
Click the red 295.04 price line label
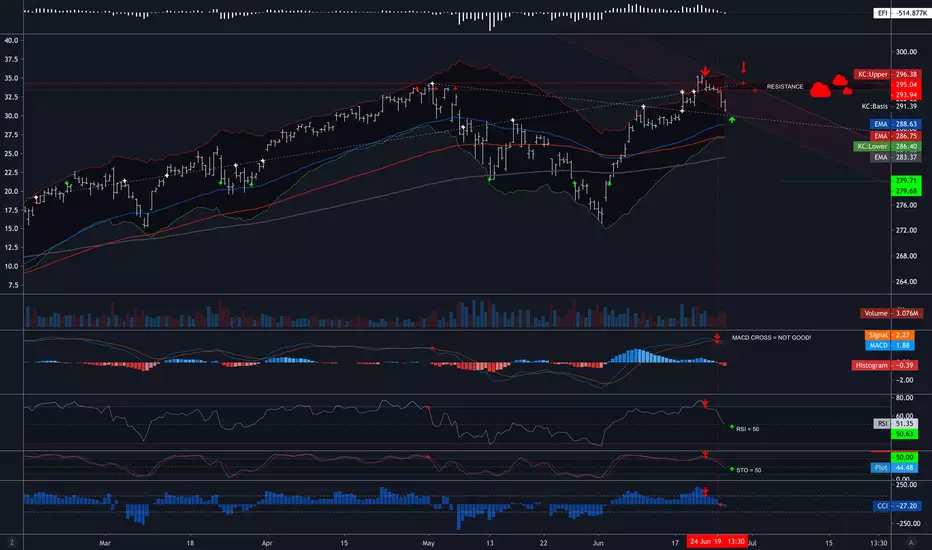click(905, 85)
